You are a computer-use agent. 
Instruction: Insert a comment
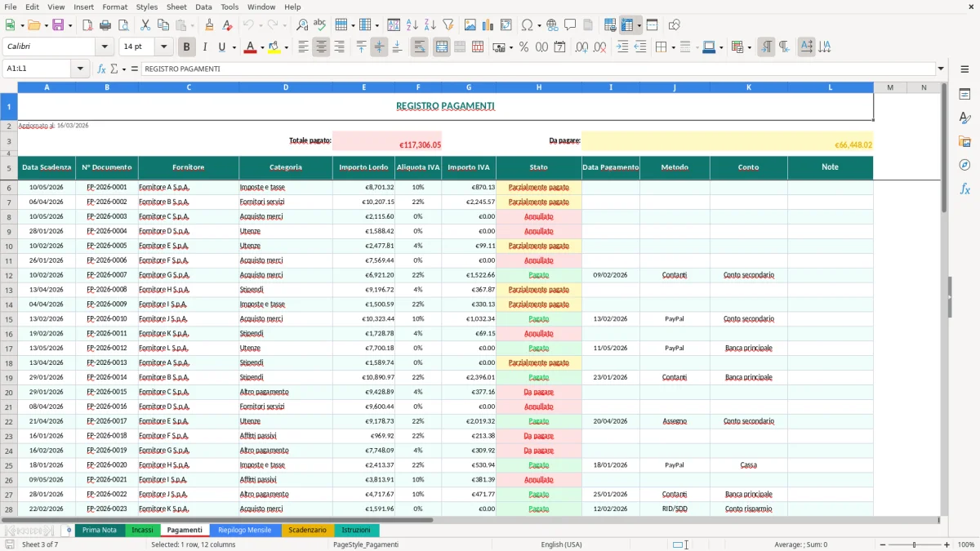click(x=570, y=25)
